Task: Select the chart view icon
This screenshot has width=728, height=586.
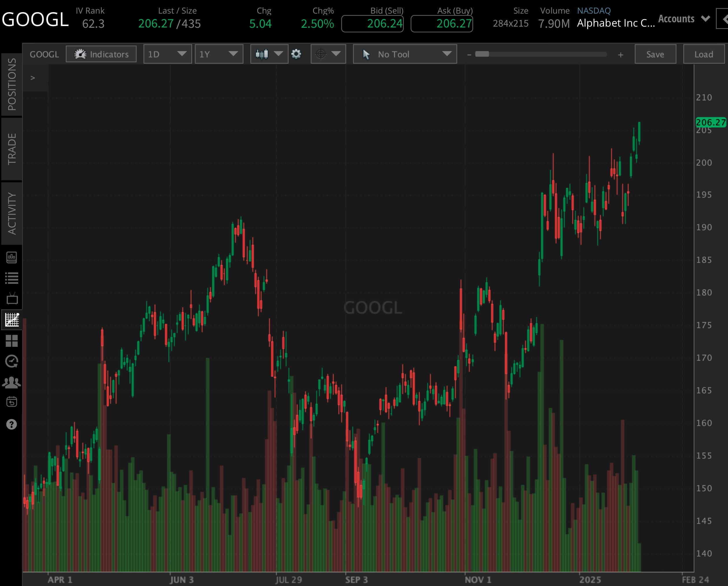Action: point(12,320)
